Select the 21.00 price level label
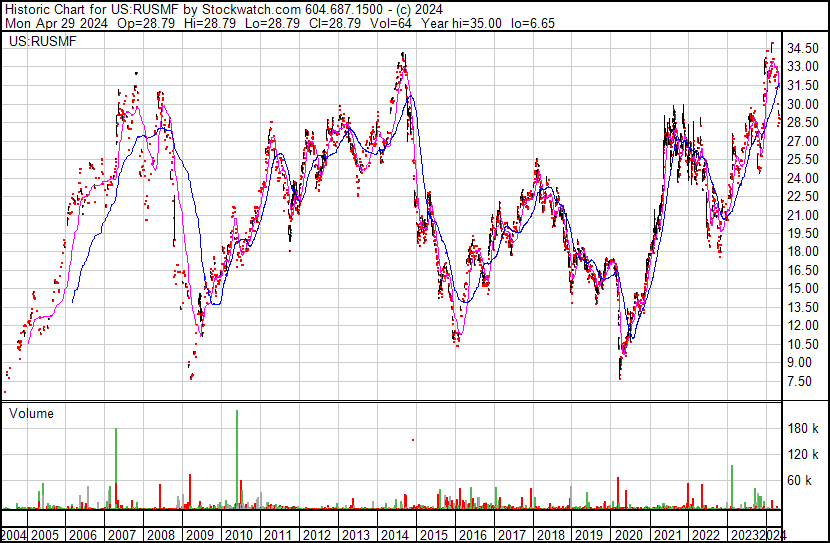The height and width of the screenshot is (543, 830). (x=804, y=215)
